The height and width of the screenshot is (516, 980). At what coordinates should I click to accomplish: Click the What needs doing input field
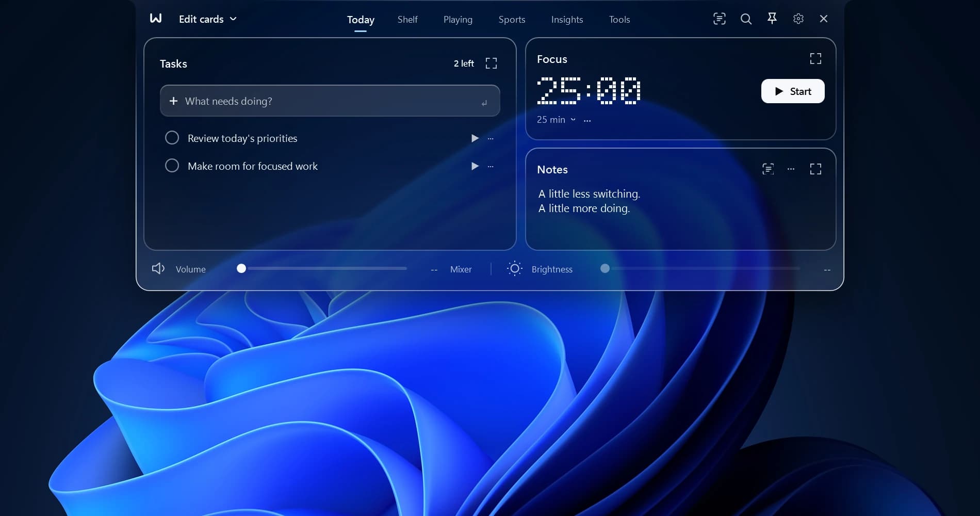point(330,101)
